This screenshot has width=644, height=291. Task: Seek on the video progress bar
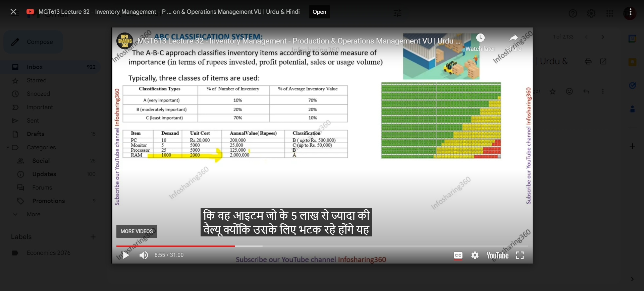pos(322,246)
